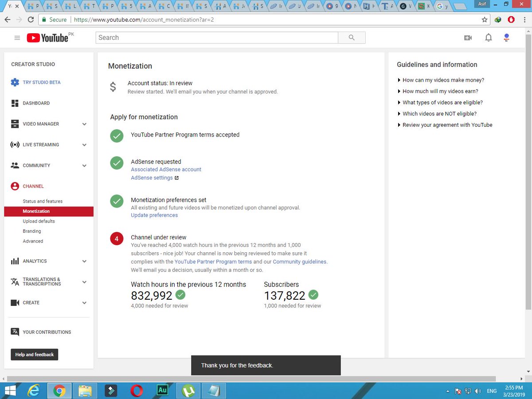The width and height of the screenshot is (532, 399).
Task: Click the dollar sign account status icon
Action: coord(113,87)
